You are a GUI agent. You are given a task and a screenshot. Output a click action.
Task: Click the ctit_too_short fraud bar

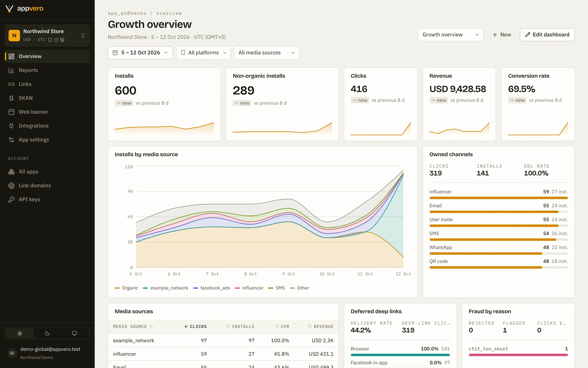point(518,355)
